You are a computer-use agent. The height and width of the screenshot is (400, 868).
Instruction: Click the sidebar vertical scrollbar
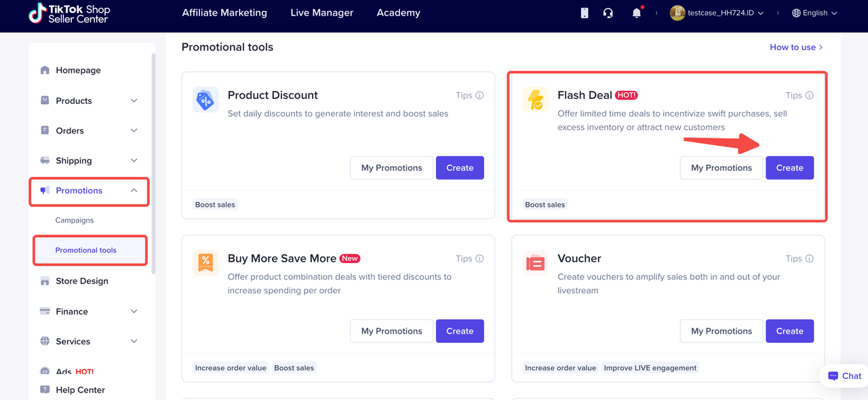[x=153, y=163]
